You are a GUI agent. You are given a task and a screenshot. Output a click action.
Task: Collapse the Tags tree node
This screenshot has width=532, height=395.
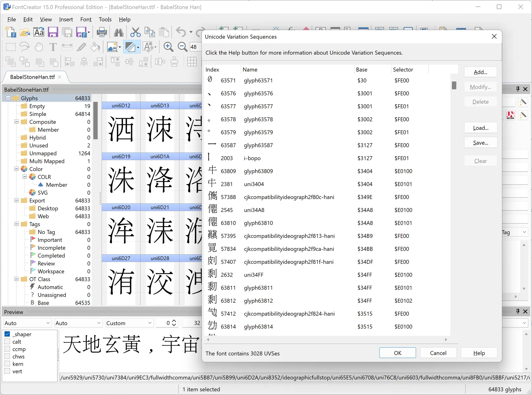(x=16, y=224)
